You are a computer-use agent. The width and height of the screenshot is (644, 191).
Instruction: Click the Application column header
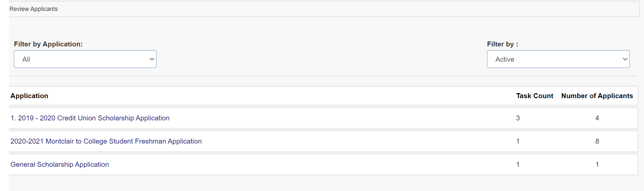point(29,96)
